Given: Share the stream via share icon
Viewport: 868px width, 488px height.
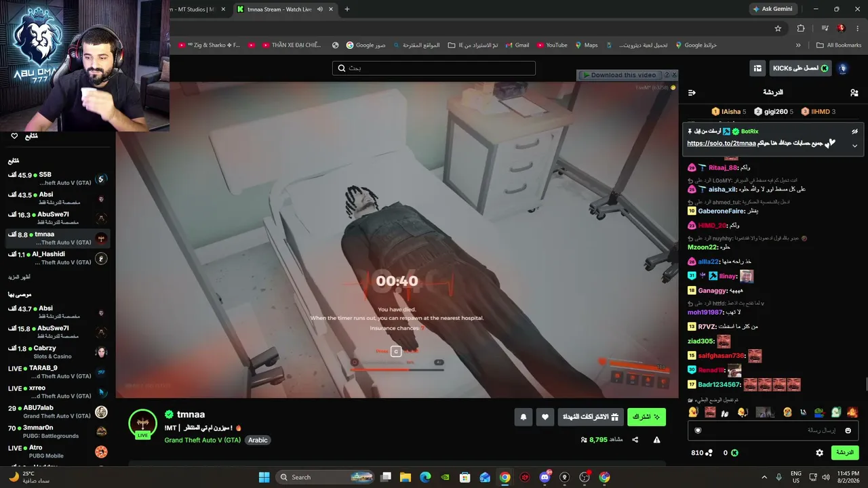Looking at the screenshot, I should tap(635, 440).
